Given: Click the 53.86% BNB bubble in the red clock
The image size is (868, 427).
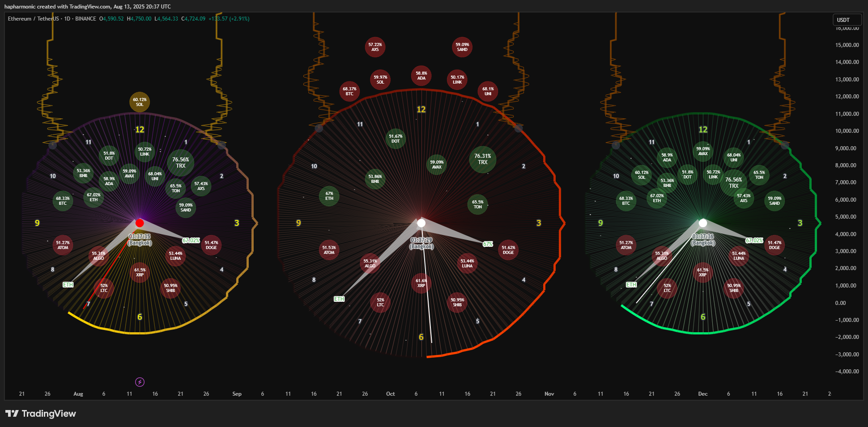Looking at the screenshot, I should [x=375, y=179].
